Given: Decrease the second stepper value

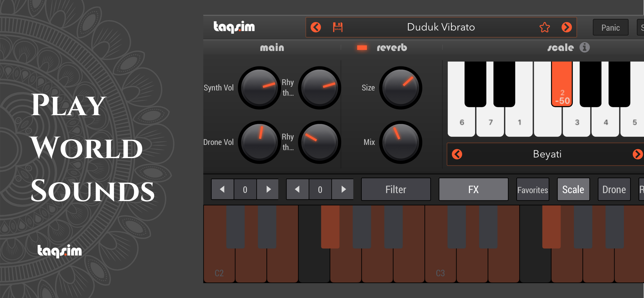Looking at the screenshot, I should (x=297, y=189).
